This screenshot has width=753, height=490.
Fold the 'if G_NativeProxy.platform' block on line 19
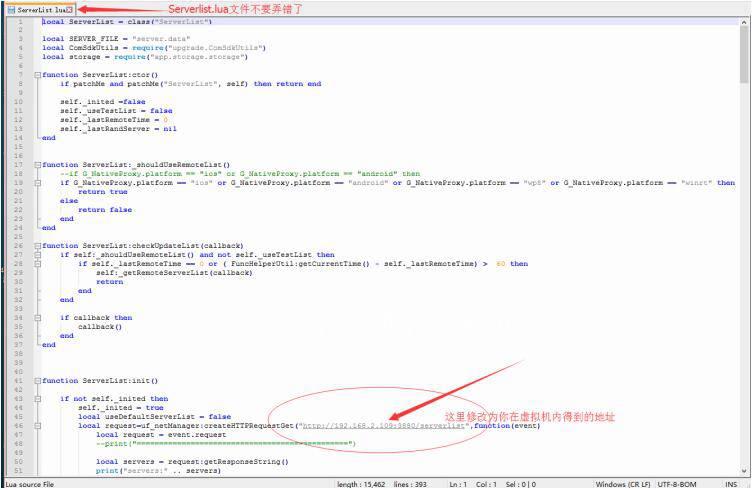37,183
